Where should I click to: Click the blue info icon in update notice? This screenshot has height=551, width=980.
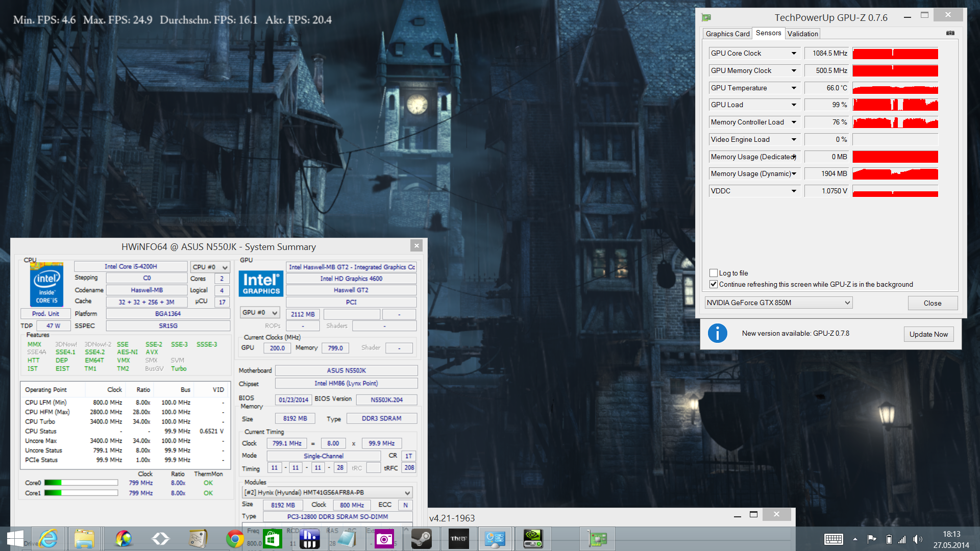tap(717, 333)
